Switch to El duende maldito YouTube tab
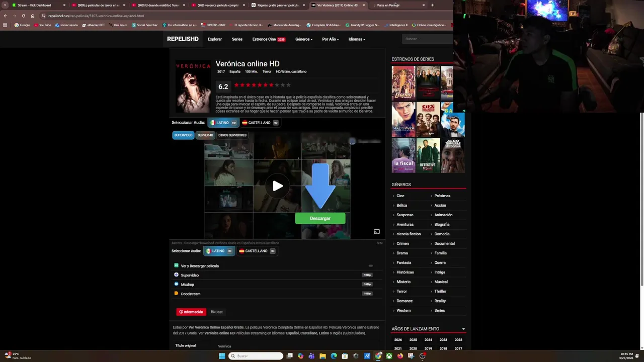 coord(158,5)
